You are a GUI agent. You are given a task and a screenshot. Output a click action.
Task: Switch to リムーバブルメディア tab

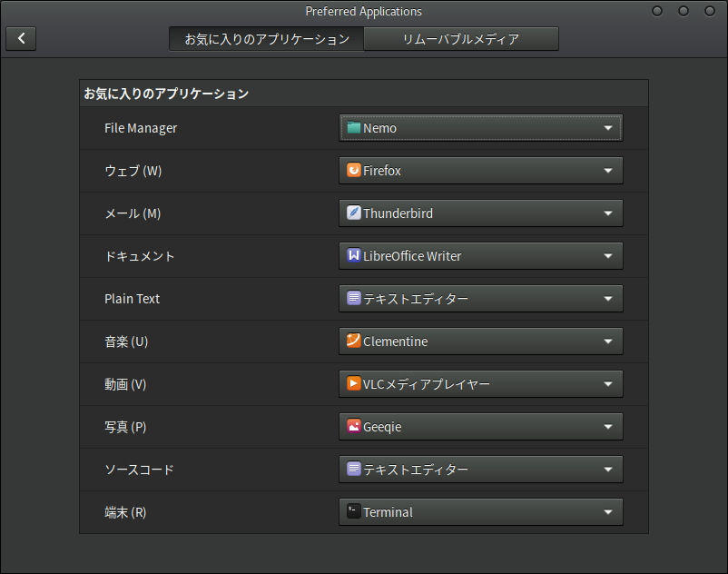point(461,38)
